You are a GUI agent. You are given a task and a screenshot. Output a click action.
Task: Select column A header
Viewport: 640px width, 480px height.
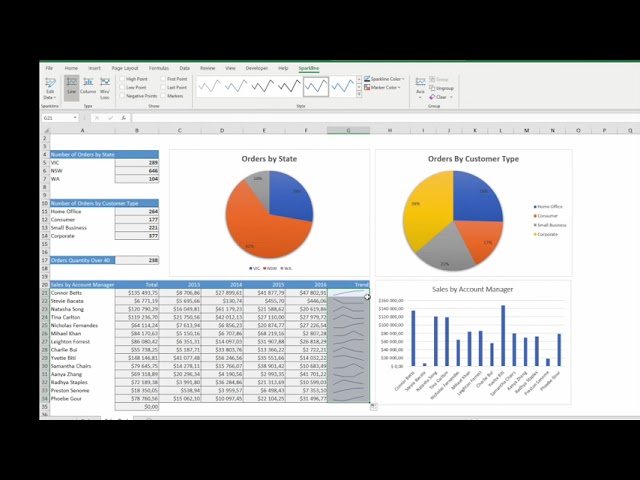[82, 131]
